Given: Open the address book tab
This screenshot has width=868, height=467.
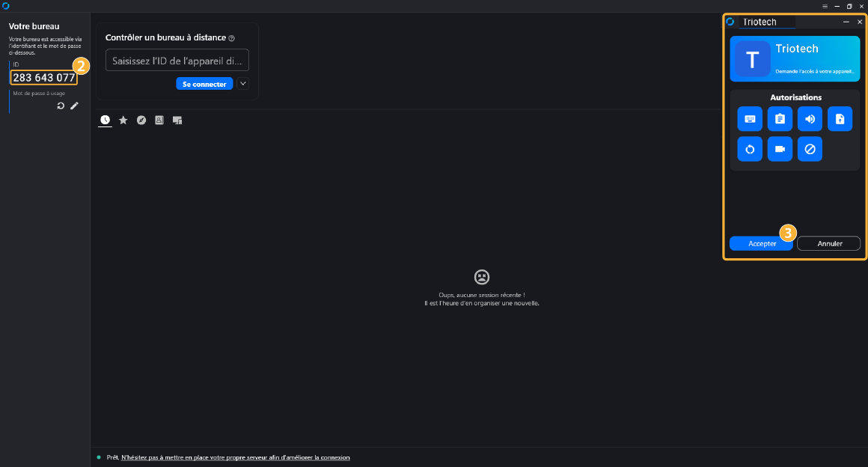Looking at the screenshot, I should point(159,120).
